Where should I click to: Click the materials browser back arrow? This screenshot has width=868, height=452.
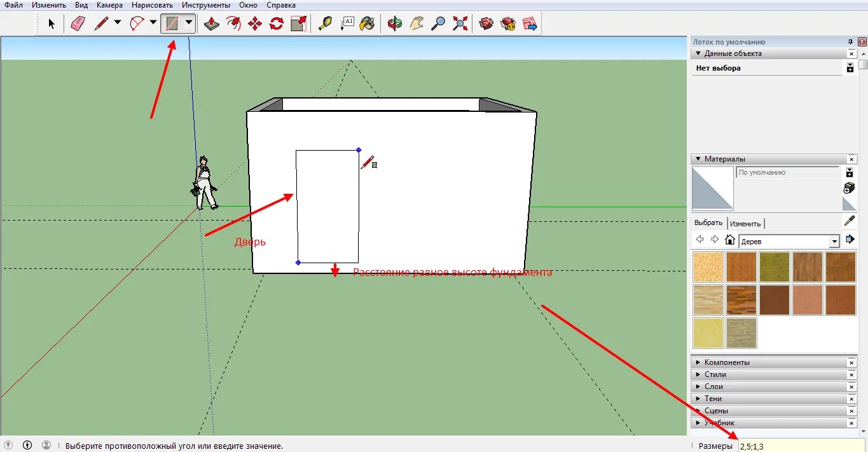[x=700, y=240]
